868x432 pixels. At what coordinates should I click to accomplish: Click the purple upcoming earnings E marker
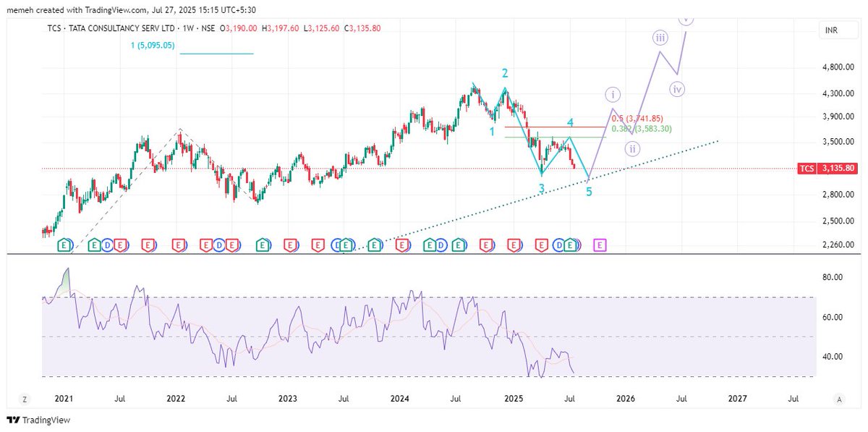600,246
